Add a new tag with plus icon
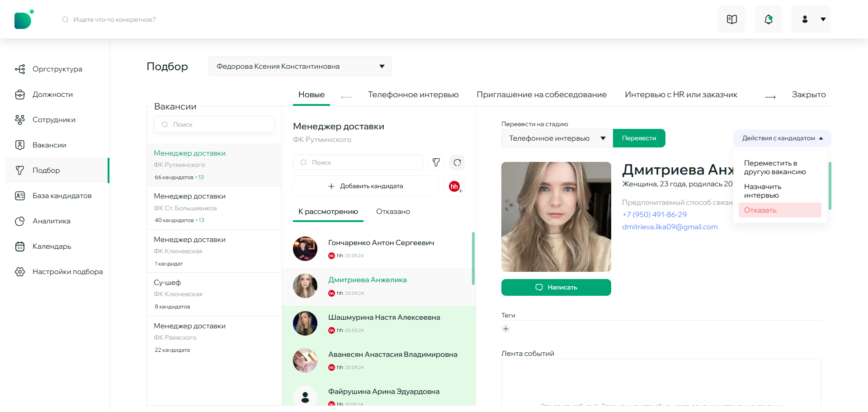 [506, 329]
